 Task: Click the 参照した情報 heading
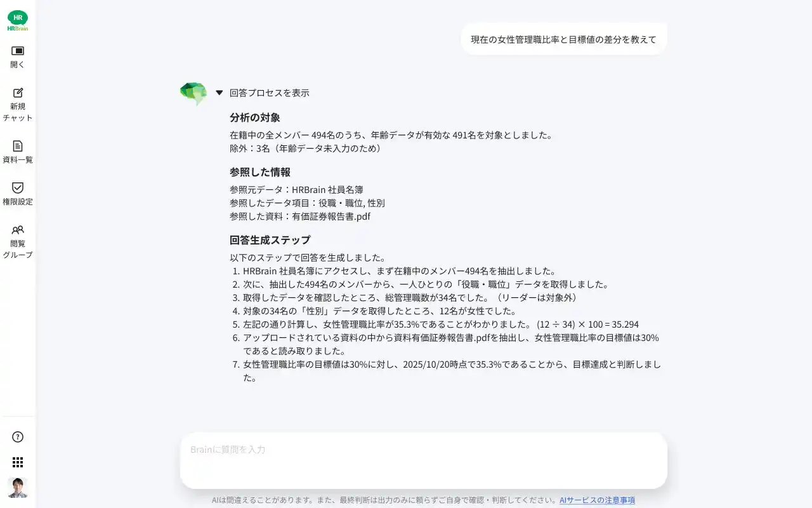click(x=260, y=172)
